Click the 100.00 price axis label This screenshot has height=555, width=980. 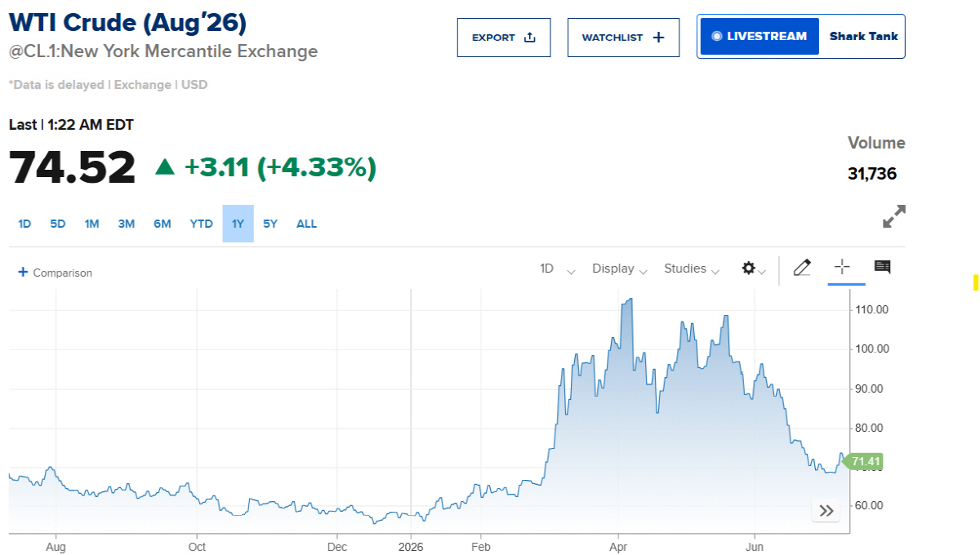coord(871,349)
